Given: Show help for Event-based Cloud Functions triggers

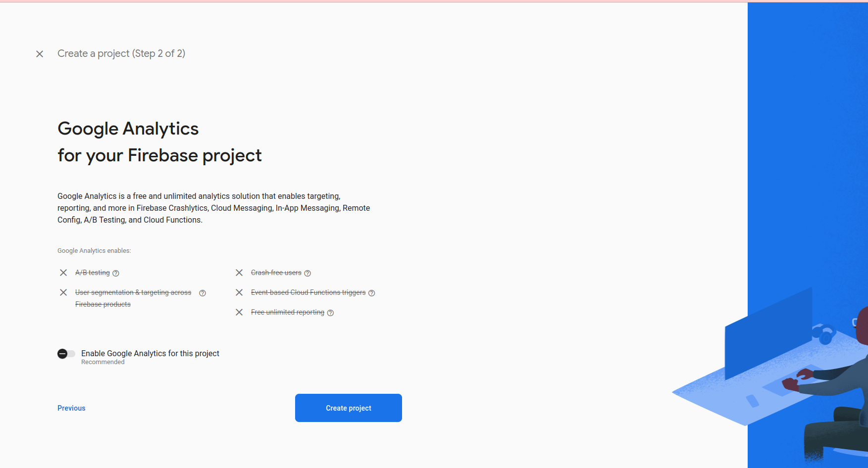Looking at the screenshot, I should 372,293.
